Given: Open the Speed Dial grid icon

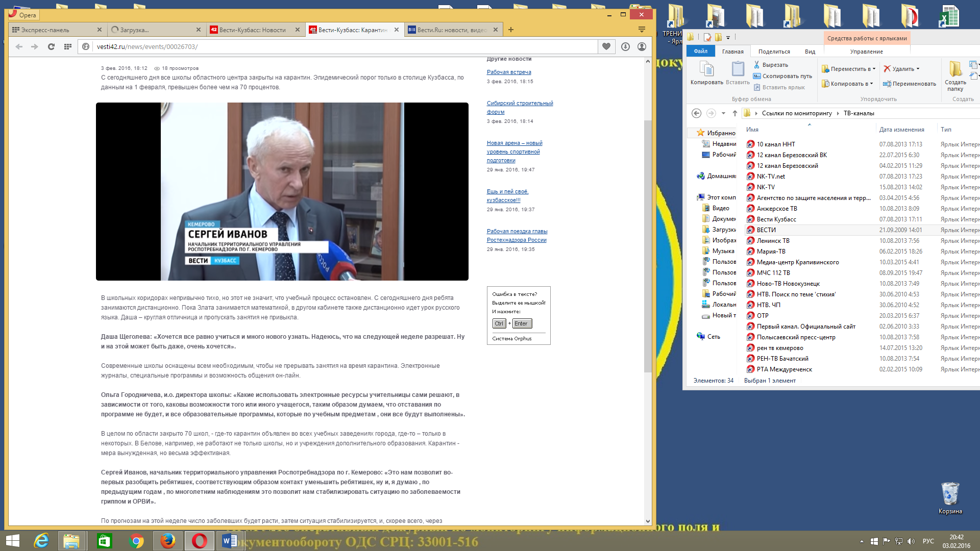Looking at the screenshot, I should [67, 46].
